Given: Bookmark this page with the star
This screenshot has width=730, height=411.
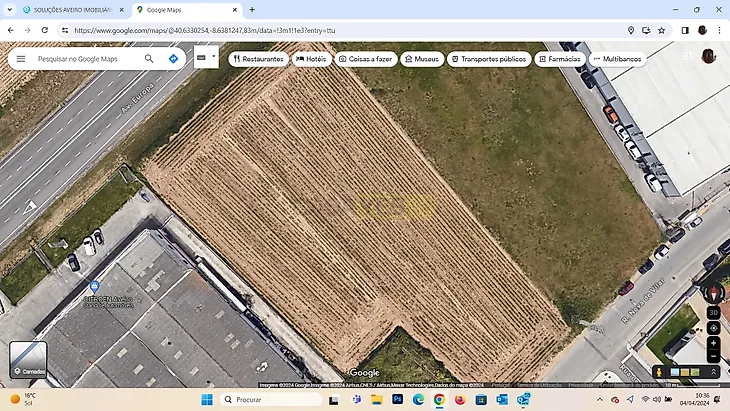Looking at the screenshot, I should [662, 30].
